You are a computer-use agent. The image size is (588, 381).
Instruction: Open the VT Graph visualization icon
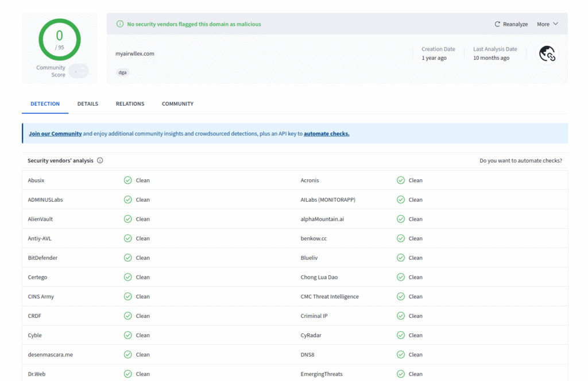(x=547, y=53)
